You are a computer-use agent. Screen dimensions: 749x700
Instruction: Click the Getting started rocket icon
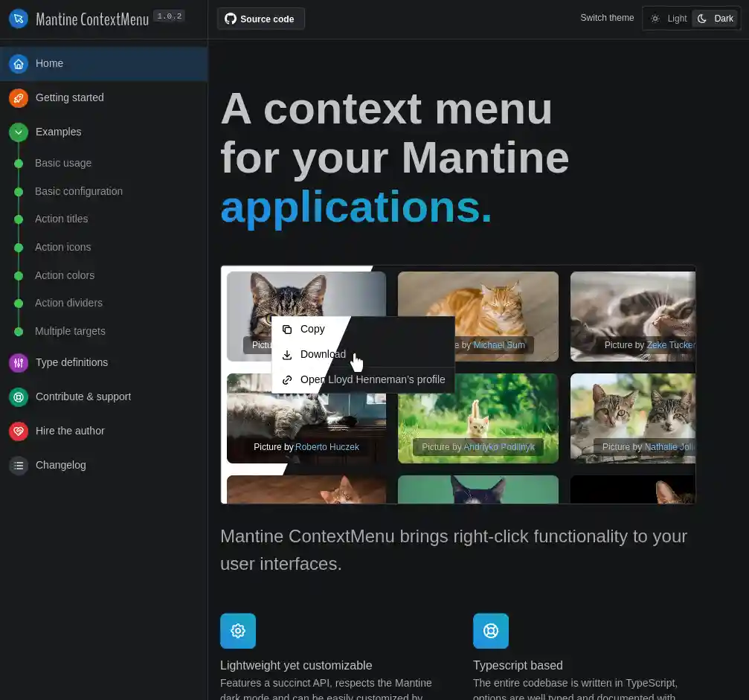click(18, 97)
